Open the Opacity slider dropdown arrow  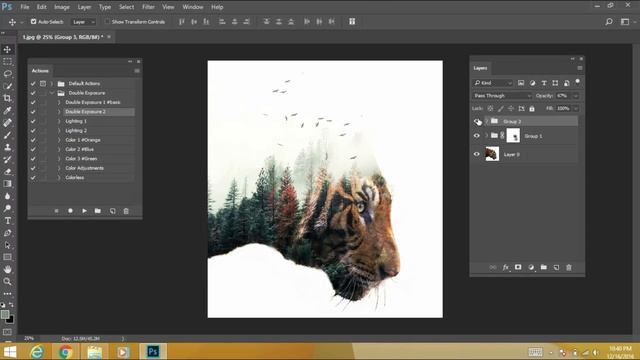tap(576, 96)
